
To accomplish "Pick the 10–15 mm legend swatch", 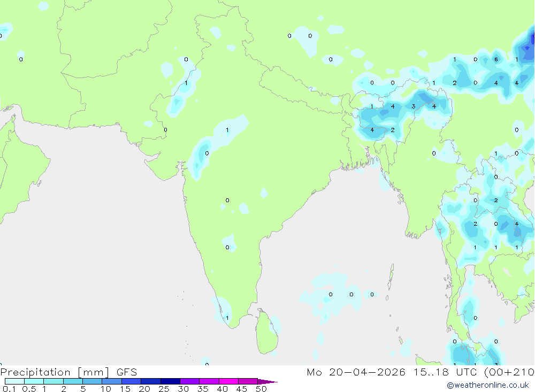I will (112, 381).
